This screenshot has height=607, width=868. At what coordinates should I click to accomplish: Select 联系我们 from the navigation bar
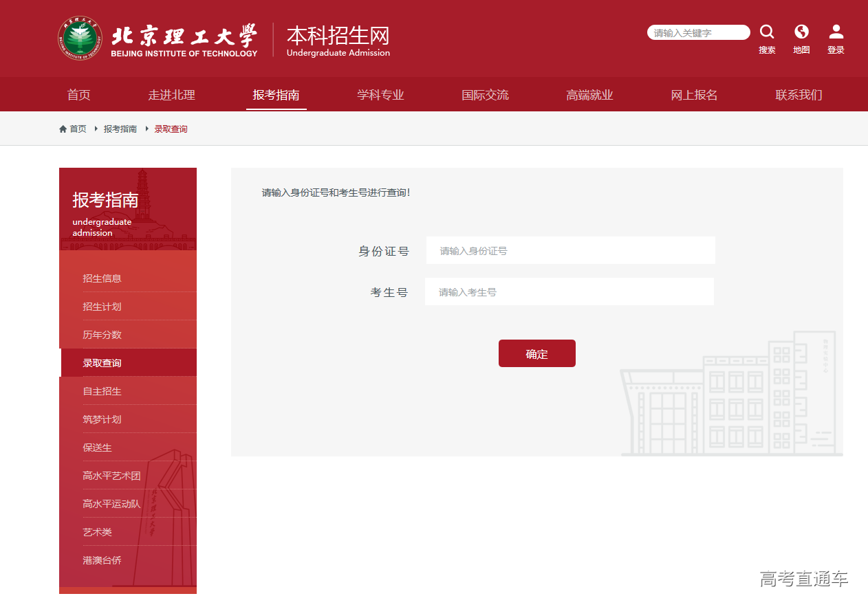pyautogui.click(x=798, y=95)
